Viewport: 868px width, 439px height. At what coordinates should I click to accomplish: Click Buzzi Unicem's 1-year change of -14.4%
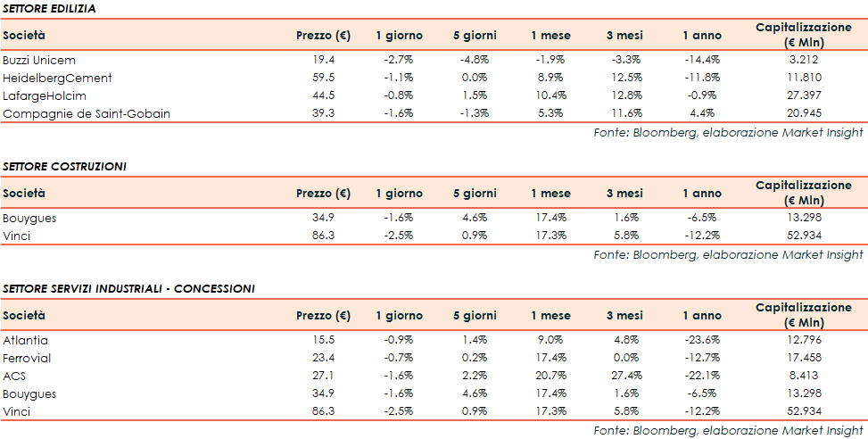click(701, 60)
